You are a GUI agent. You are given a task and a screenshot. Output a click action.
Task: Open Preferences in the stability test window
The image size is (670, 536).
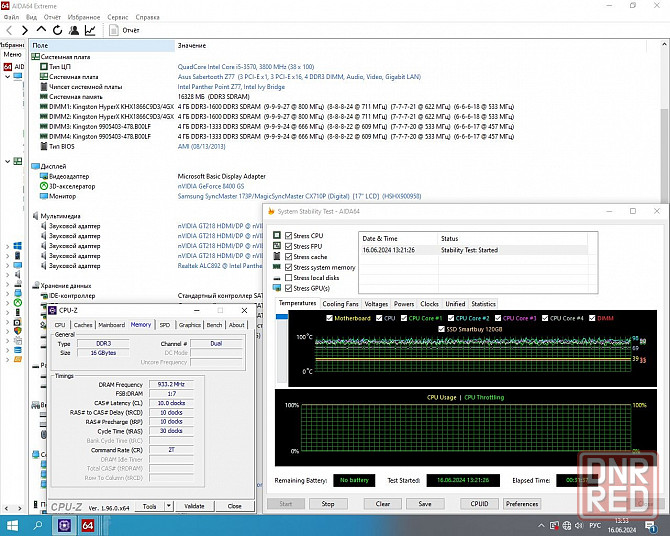click(x=522, y=504)
